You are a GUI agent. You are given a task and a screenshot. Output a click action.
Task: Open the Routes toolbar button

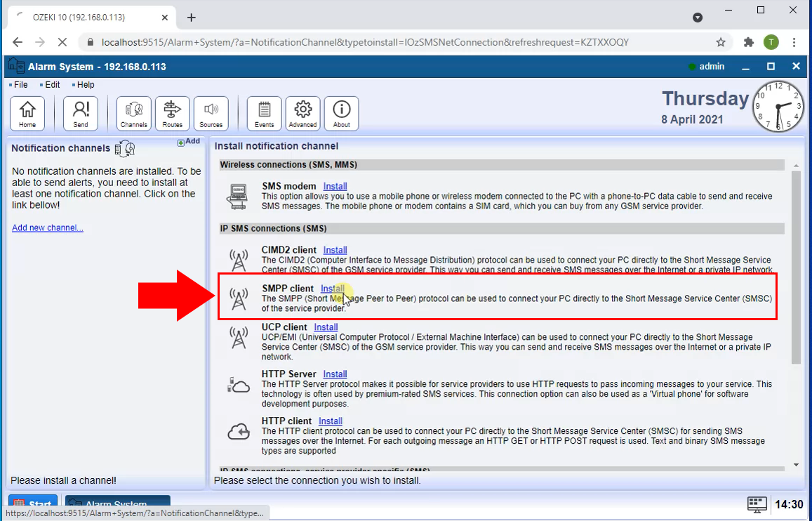pyautogui.click(x=173, y=114)
